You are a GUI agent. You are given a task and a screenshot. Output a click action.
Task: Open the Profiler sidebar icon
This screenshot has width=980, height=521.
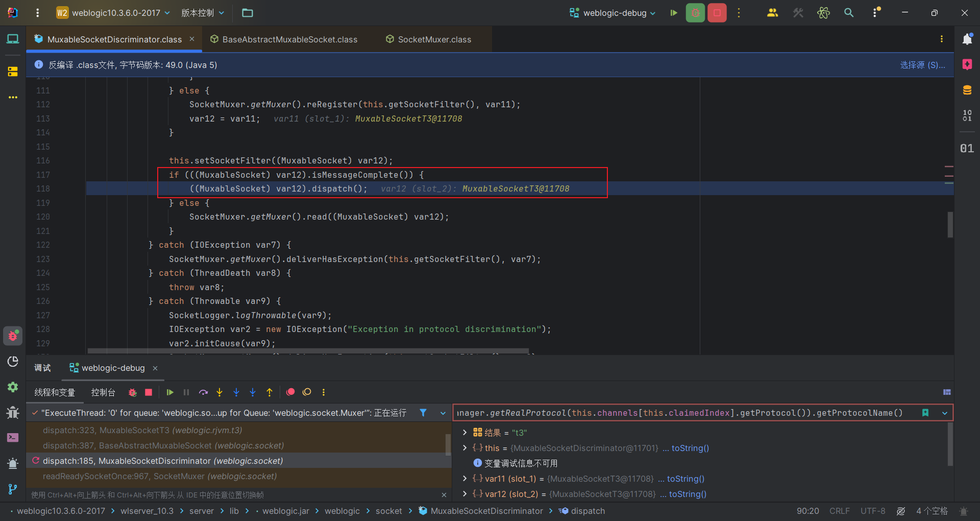(x=13, y=362)
